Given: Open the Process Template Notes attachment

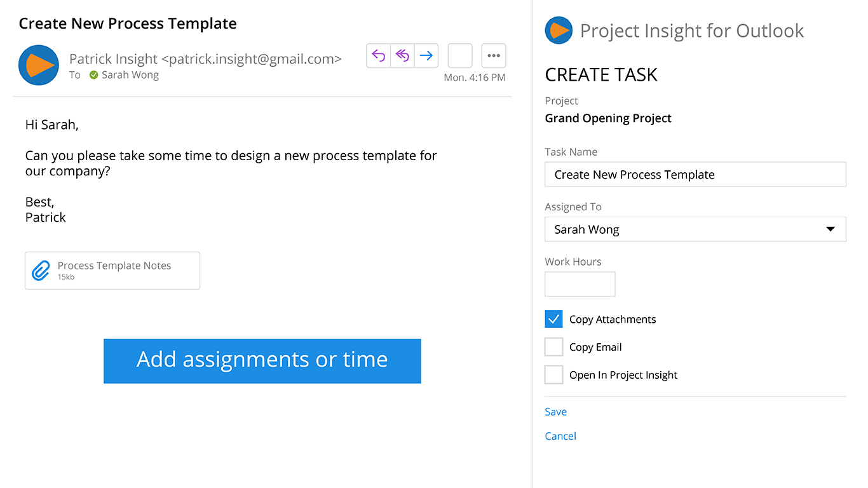Looking at the screenshot, I should pos(114,271).
